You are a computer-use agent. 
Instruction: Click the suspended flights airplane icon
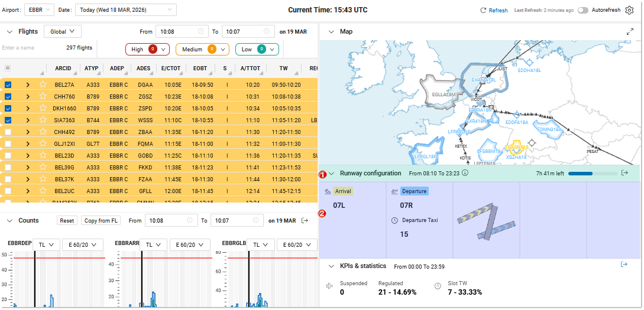point(329,286)
